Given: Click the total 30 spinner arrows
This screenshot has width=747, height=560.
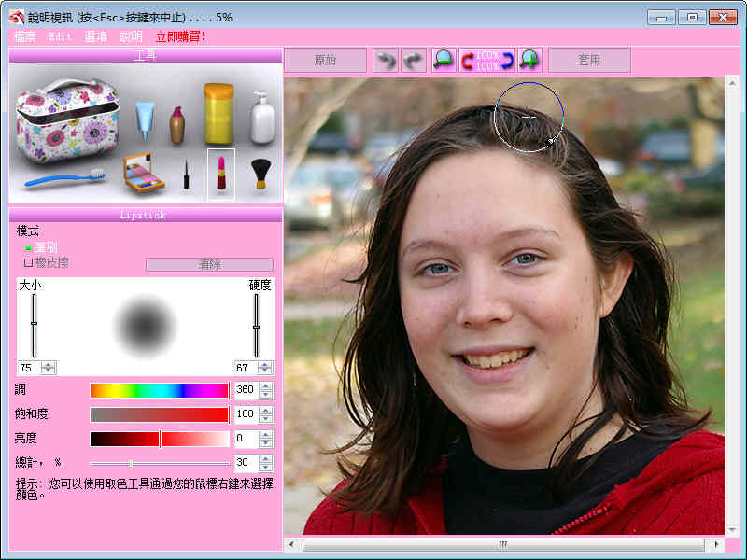Looking at the screenshot, I should tap(266, 462).
